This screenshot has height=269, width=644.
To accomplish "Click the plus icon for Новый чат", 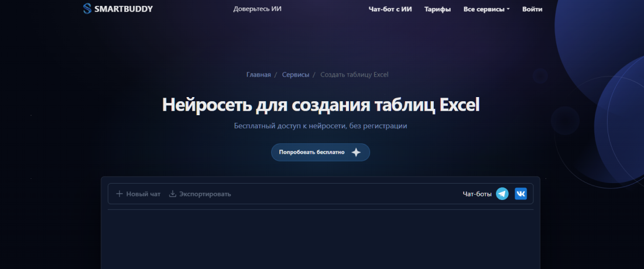I will tap(119, 194).
